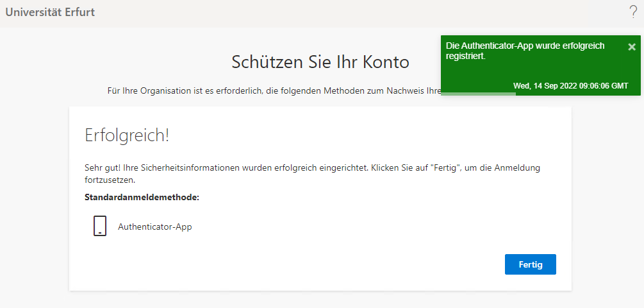Click the Erfolgreich! heading
644x308 pixels.
pyautogui.click(x=127, y=135)
